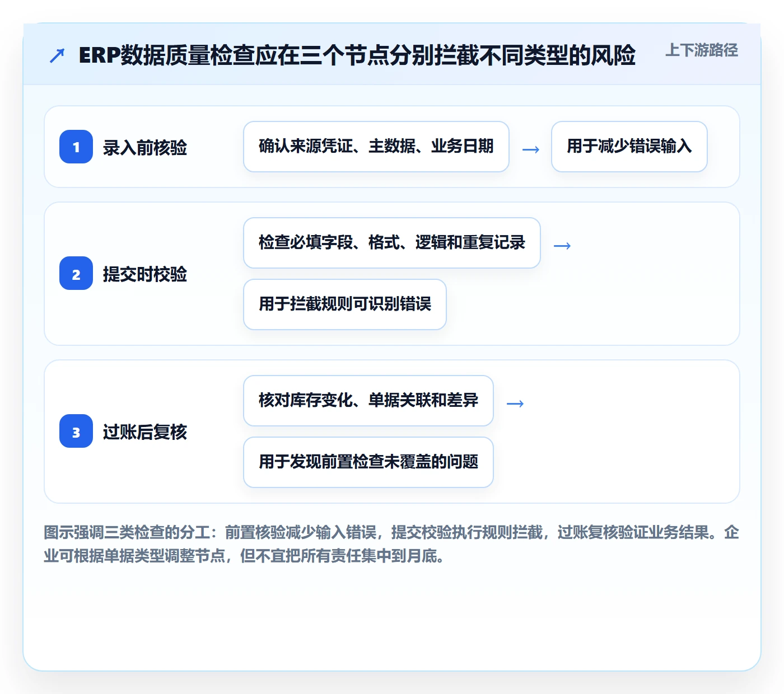Click the diagonal arrow icon beside the title
The width and height of the screenshot is (784, 694).
pos(57,55)
